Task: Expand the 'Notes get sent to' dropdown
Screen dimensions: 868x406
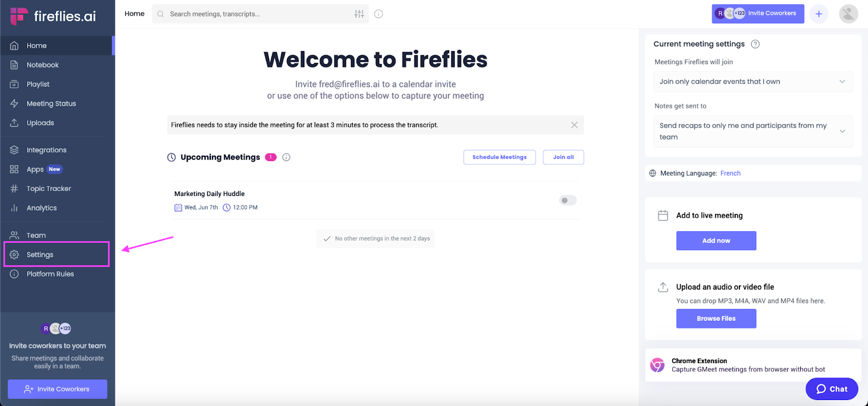Action: (752, 131)
